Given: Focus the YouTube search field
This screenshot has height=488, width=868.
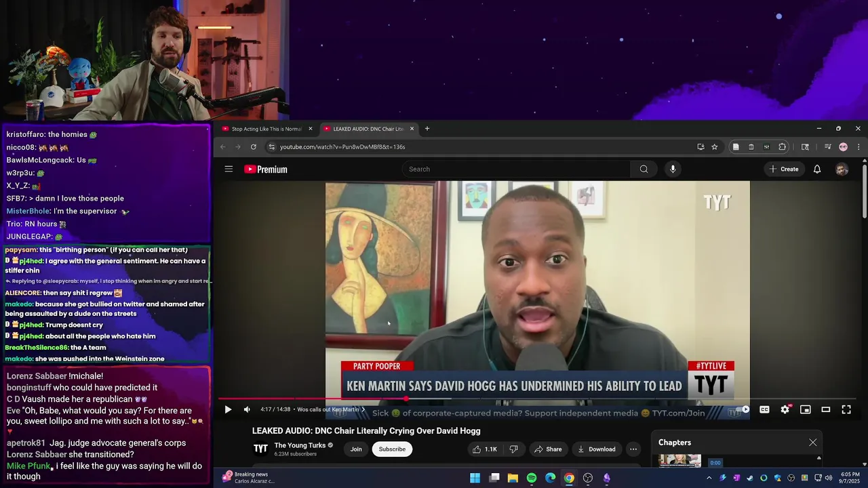Looking at the screenshot, I should [x=517, y=169].
